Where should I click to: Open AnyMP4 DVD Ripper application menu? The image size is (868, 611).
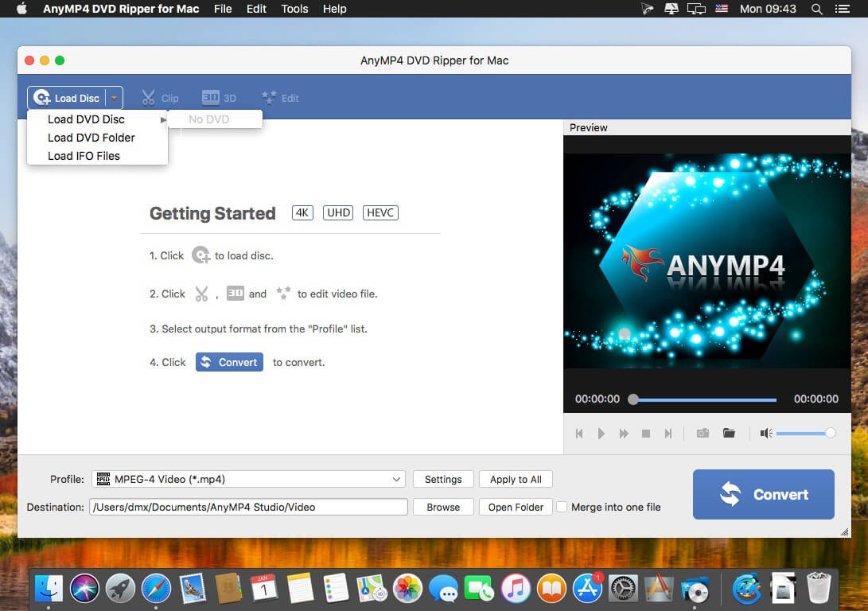pyautogui.click(x=121, y=9)
